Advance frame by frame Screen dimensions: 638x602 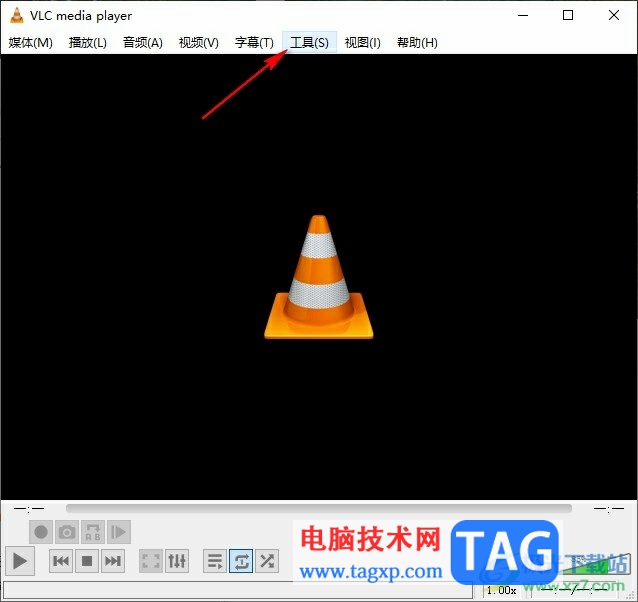[x=119, y=532]
